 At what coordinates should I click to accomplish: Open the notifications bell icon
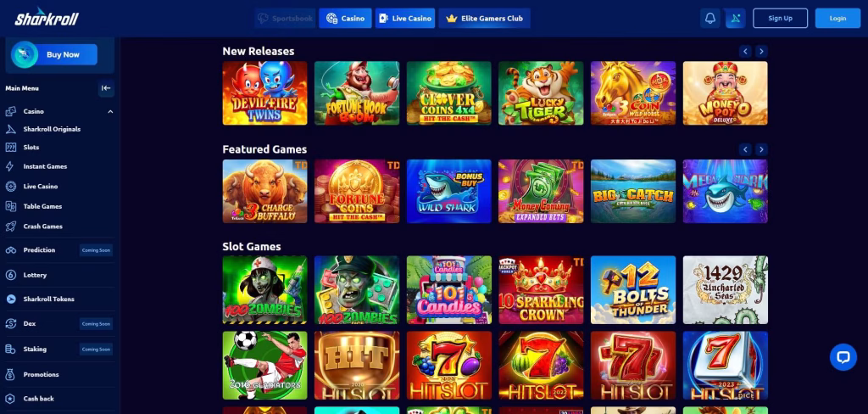(x=710, y=19)
